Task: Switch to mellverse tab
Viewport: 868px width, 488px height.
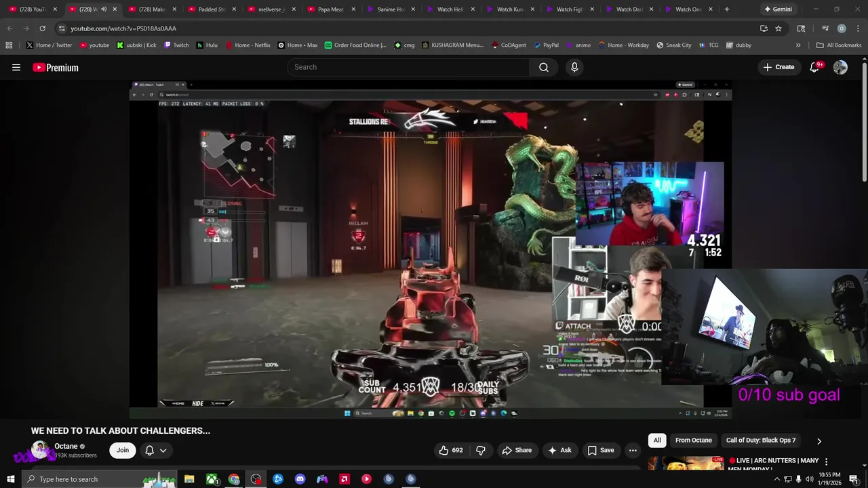Action: pos(272,9)
